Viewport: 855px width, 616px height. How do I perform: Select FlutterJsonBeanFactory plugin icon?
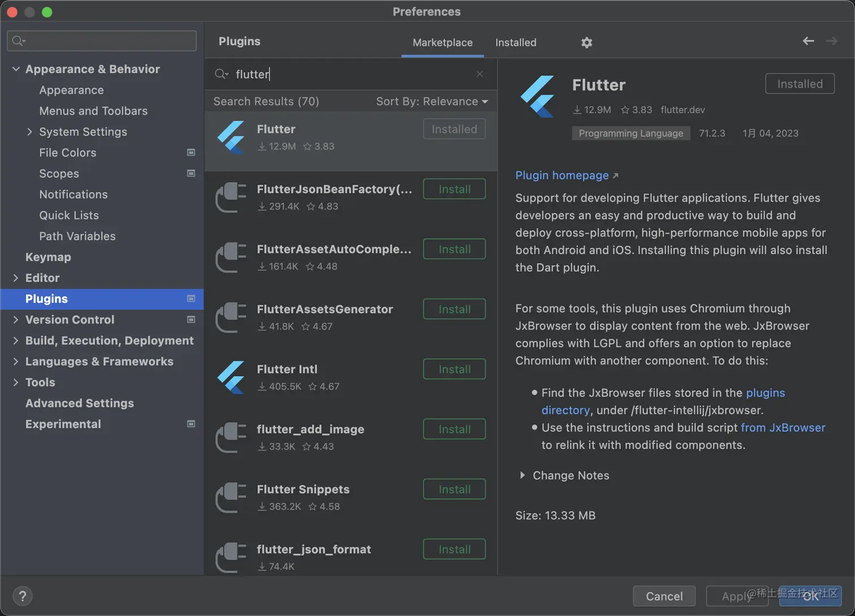[231, 197]
